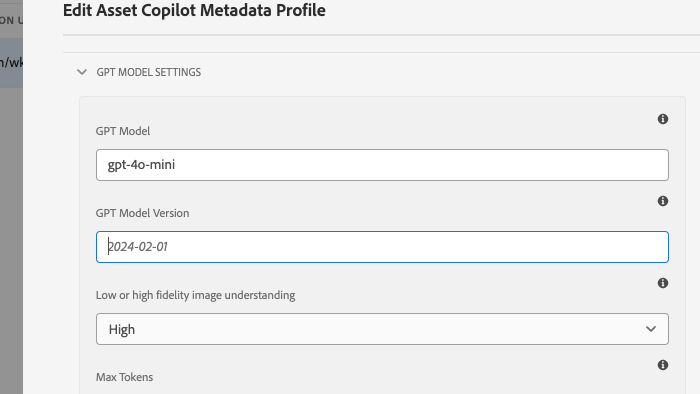The image size is (700, 394).
Task: View the Max Tokens info icon
Action: [x=662, y=365]
